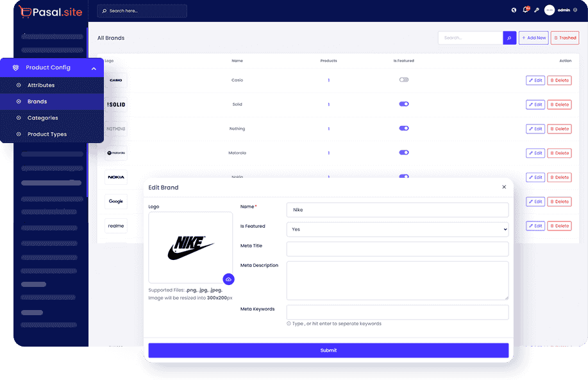588x380 pixels.
Task: Open the notifications bell icon
Action: [x=525, y=10]
